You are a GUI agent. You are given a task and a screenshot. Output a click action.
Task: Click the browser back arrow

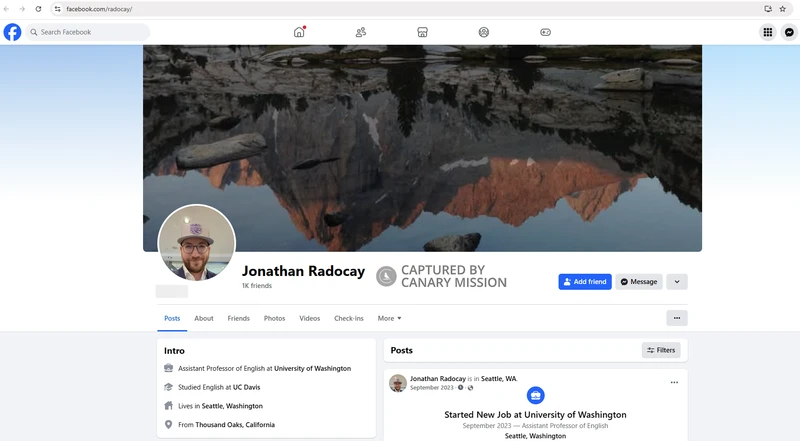pyautogui.click(x=7, y=9)
